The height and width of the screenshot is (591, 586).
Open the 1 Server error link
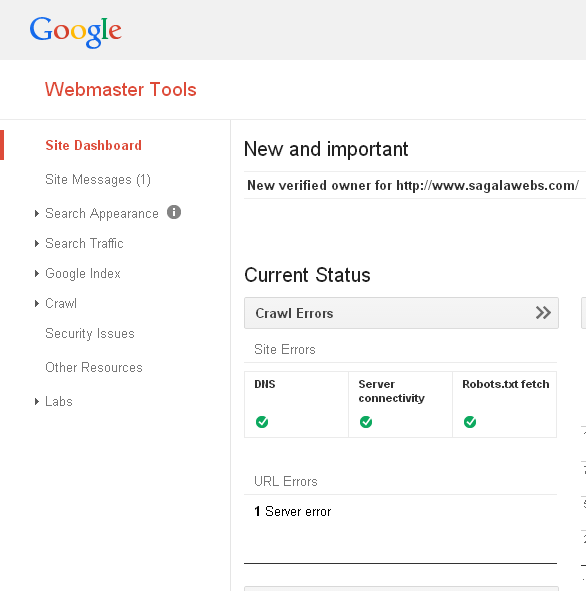[x=292, y=511]
